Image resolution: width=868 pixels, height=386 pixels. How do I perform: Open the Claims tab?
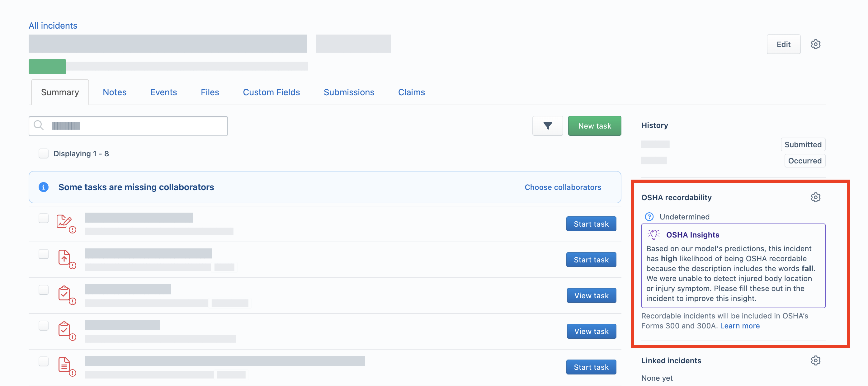coord(411,92)
